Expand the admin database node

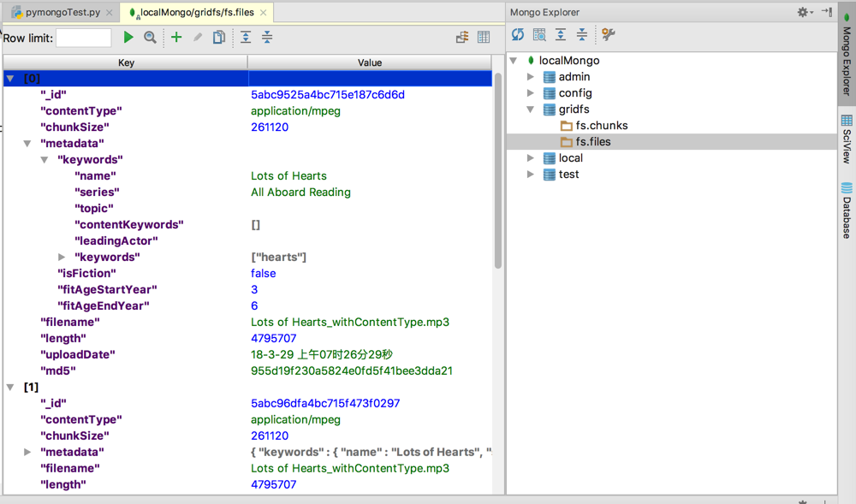pos(531,77)
